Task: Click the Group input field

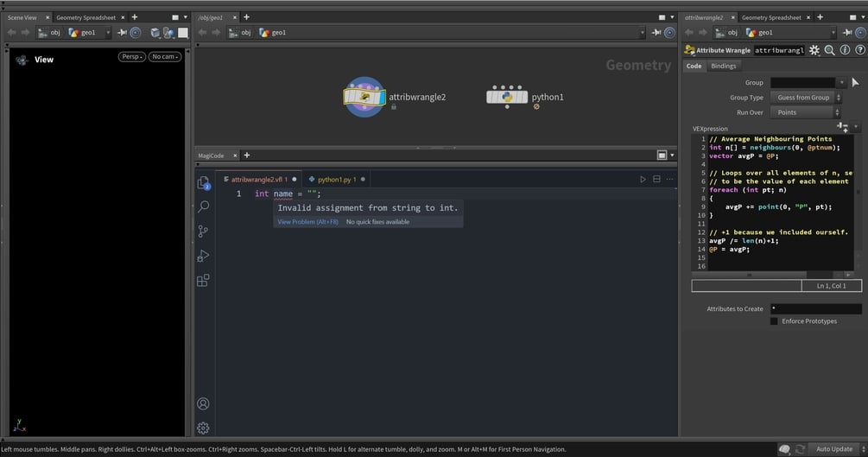Action: (802, 83)
